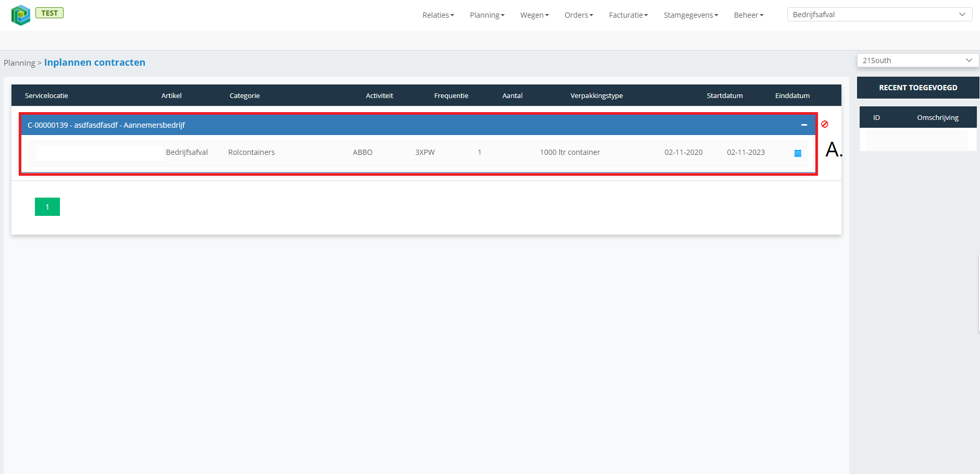This screenshot has width=980, height=474.
Task: Click the RECENT TOEGEVOEGD panel header
Action: pyautogui.click(x=918, y=88)
